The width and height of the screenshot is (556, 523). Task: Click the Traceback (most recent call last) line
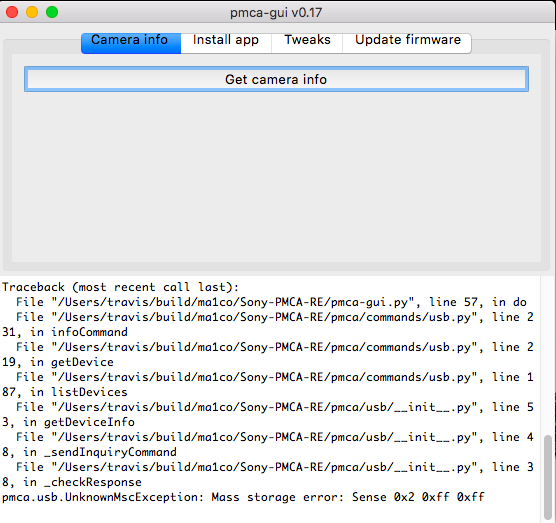[121, 287]
